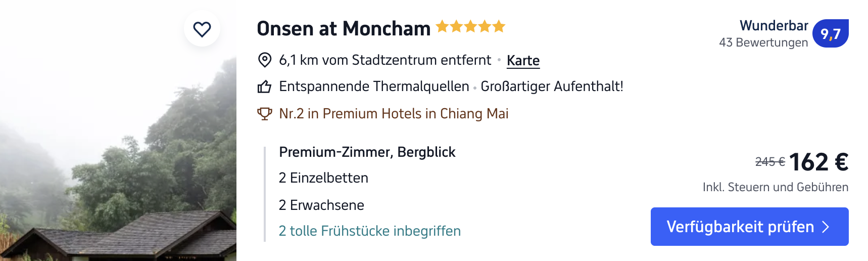Click the Entspannende Thermalquellen review highlight

pos(374,86)
